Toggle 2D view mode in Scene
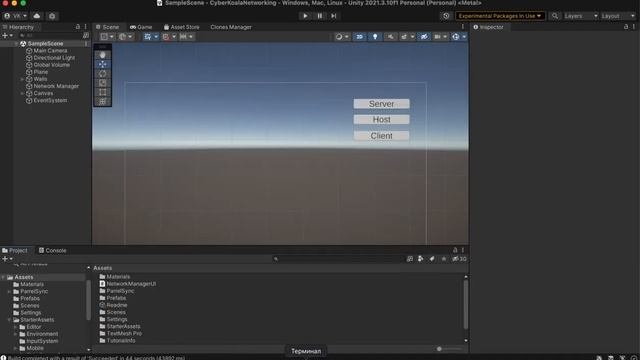 click(x=360, y=37)
